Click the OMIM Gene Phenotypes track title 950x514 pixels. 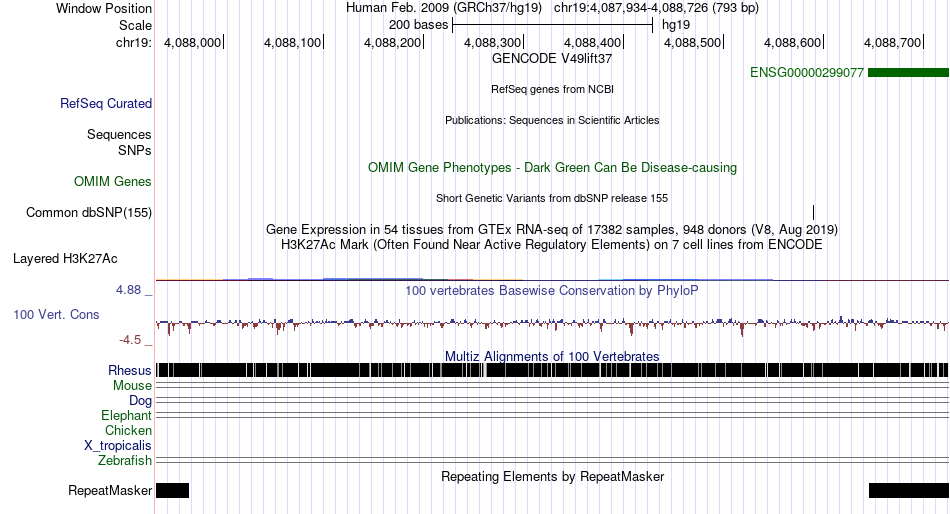[553, 168]
